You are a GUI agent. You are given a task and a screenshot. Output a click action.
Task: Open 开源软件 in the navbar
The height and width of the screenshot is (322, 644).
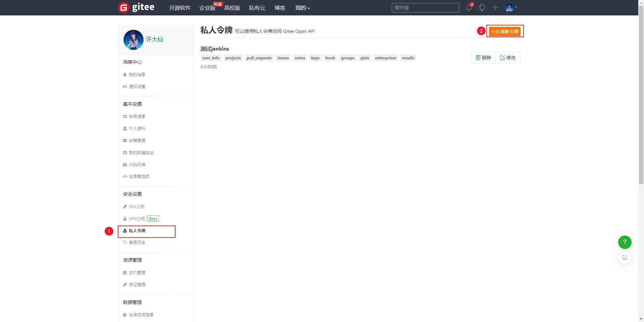coord(180,8)
